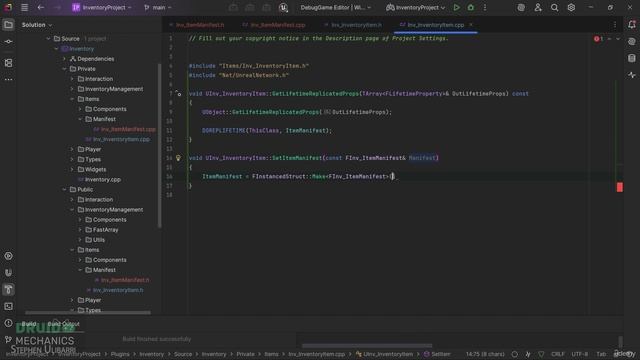Run InventoryProject with the green play button
The width and height of the screenshot is (640, 360).
click(456, 7)
